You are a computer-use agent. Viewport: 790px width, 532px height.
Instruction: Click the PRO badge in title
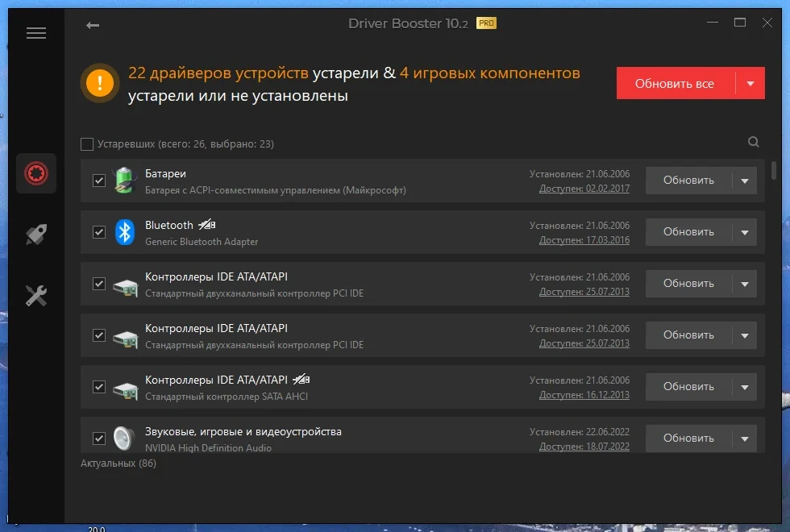tap(486, 23)
